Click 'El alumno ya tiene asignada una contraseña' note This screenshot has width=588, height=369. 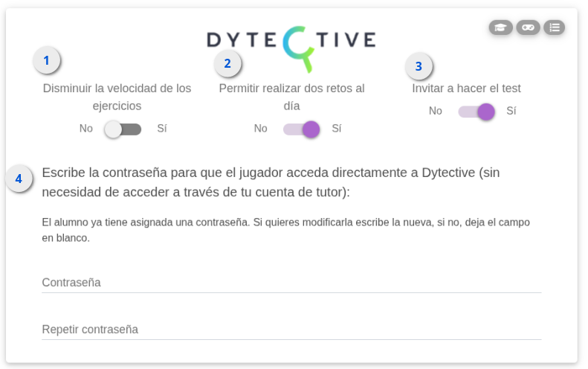point(285,230)
